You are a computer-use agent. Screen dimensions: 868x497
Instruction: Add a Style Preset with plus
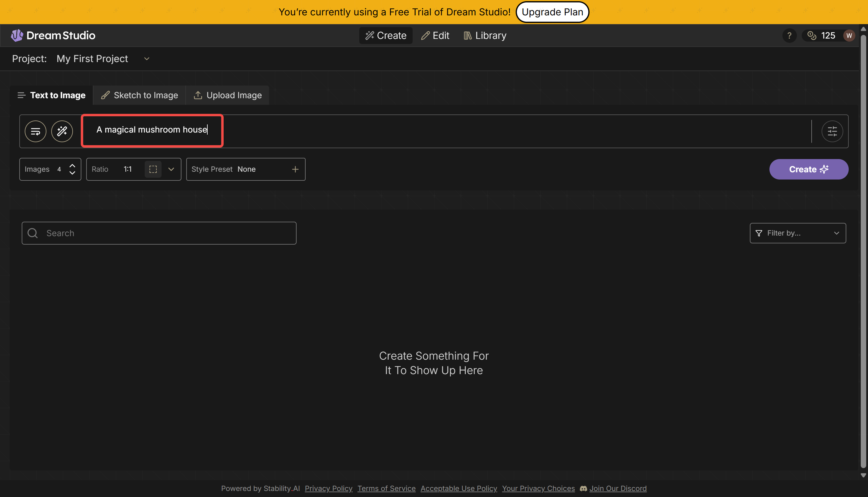(x=295, y=169)
